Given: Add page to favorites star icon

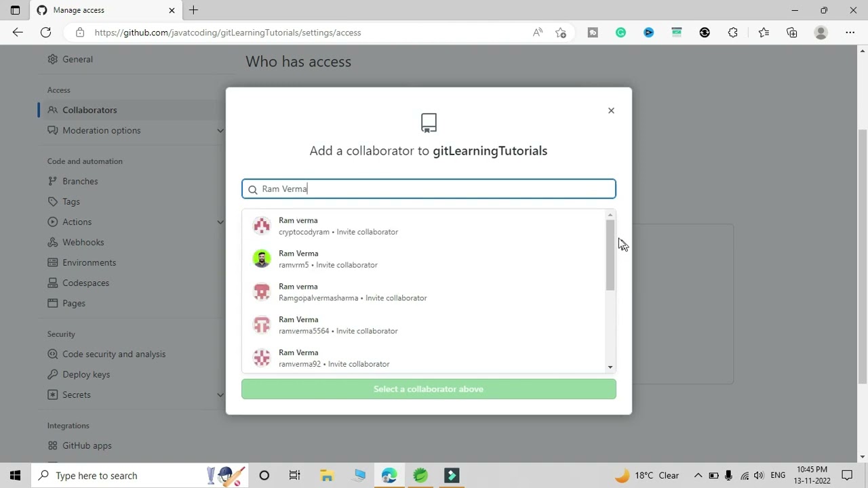Looking at the screenshot, I should tap(561, 33).
